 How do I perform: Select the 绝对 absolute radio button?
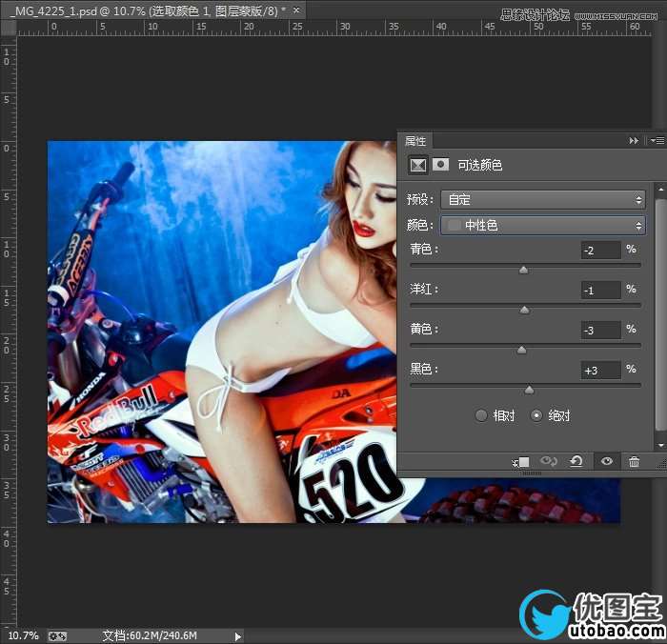(536, 415)
